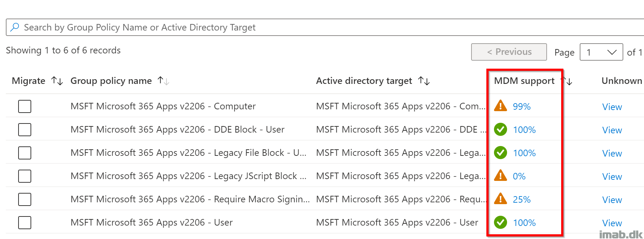This screenshot has height=239, width=644.
Task: Click Active directory target in Legacy File Block row
Action: [401, 153]
